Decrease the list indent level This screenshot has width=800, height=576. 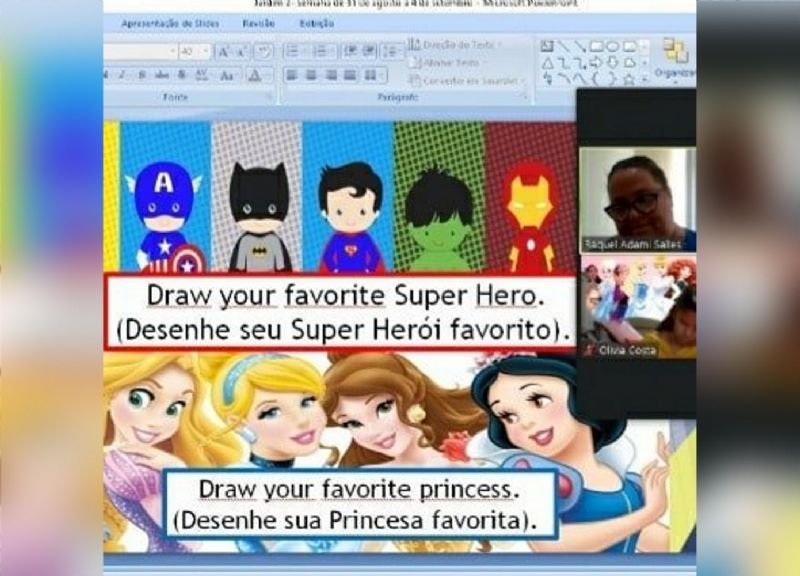pyautogui.click(x=350, y=51)
